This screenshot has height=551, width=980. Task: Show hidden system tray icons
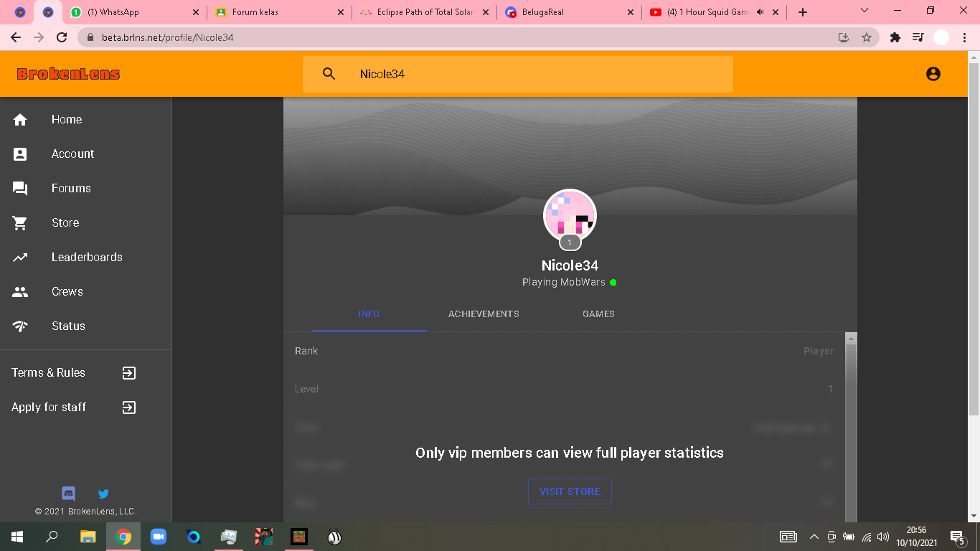[814, 537]
